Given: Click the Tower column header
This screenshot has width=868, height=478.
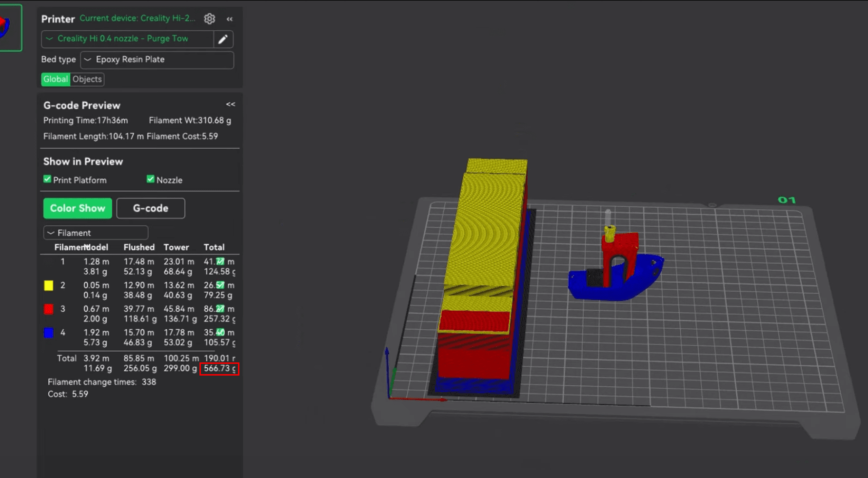Looking at the screenshot, I should 176,247.
